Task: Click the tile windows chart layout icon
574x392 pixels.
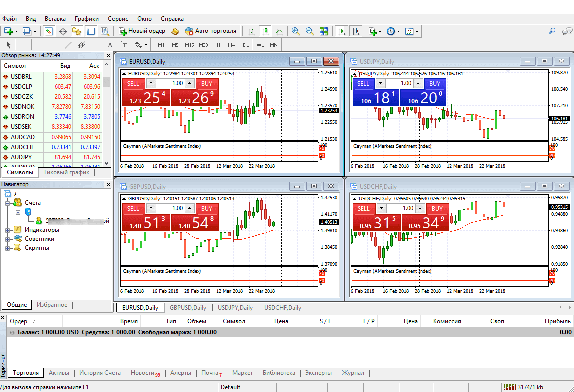Action: click(324, 31)
